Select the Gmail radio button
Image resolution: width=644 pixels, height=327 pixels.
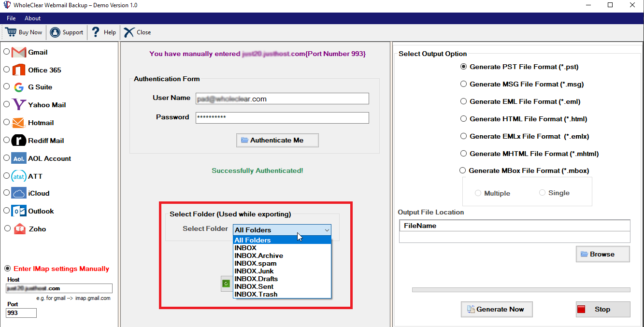pyautogui.click(x=6, y=51)
